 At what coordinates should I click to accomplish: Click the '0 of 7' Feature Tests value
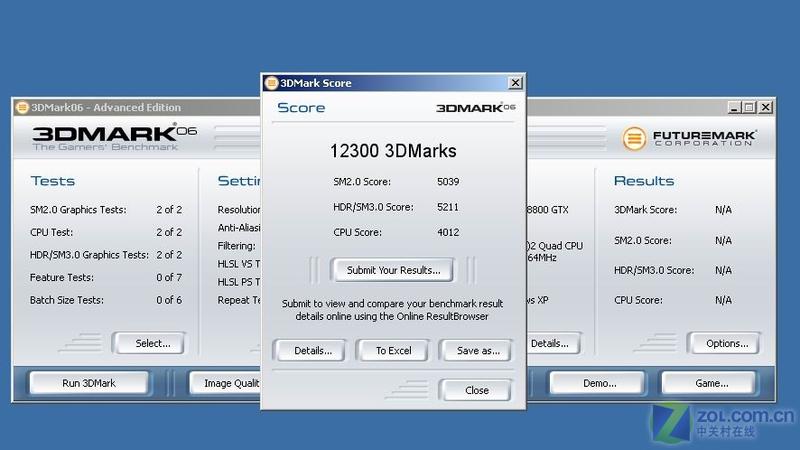coord(169,278)
